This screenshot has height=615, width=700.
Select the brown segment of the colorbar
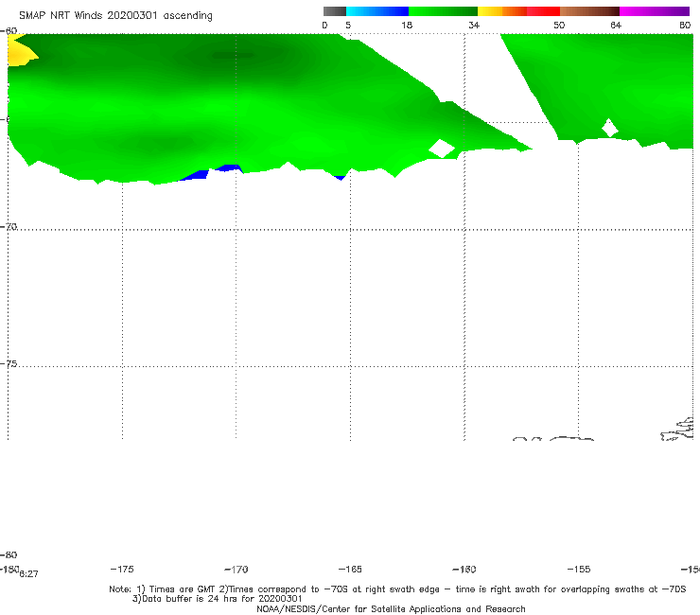(x=589, y=11)
